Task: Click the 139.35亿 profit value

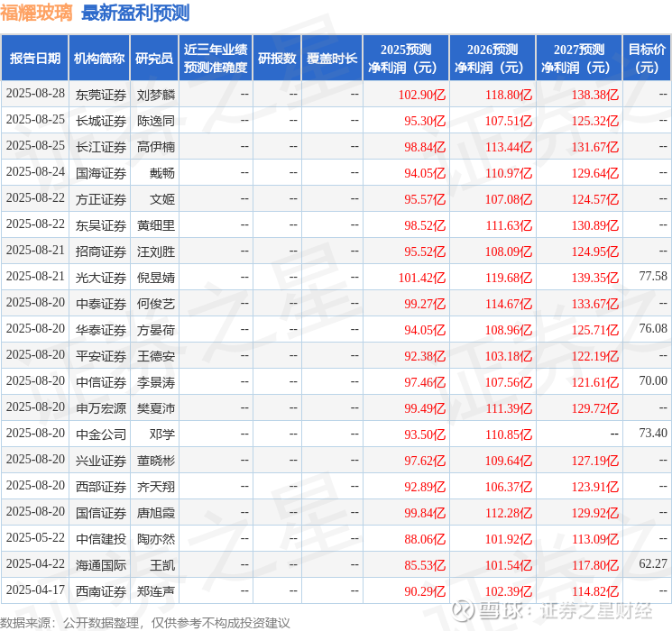Action: click(595, 278)
